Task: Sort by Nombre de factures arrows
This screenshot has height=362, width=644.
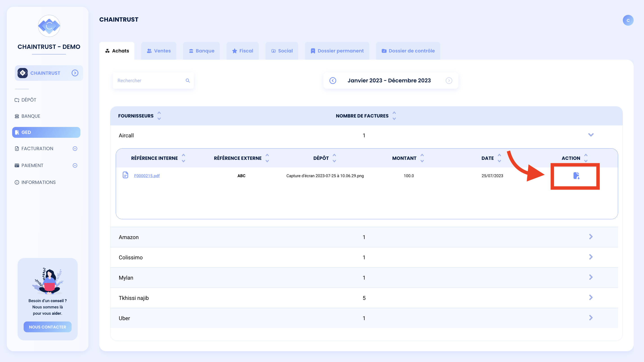Action: [x=394, y=116]
